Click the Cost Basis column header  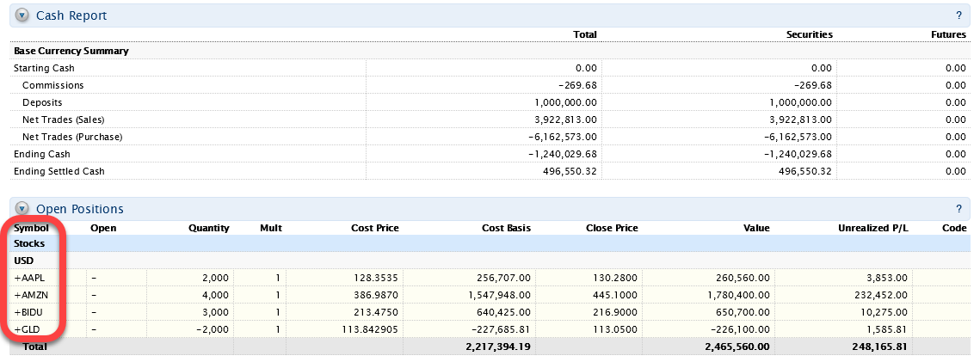(x=506, y=228)
